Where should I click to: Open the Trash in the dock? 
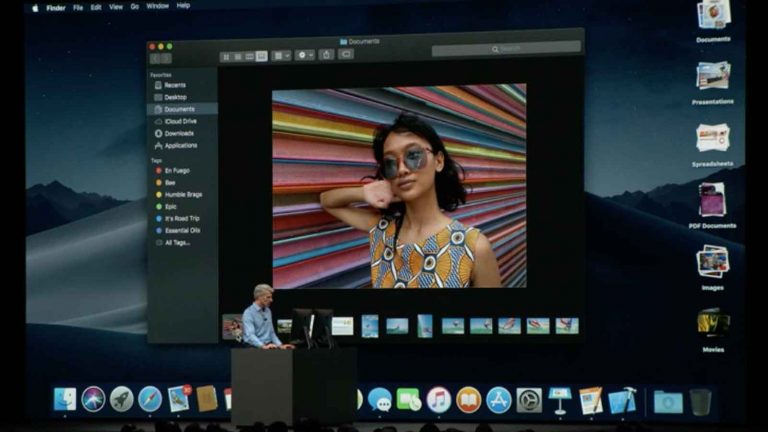tap(700, 400)
